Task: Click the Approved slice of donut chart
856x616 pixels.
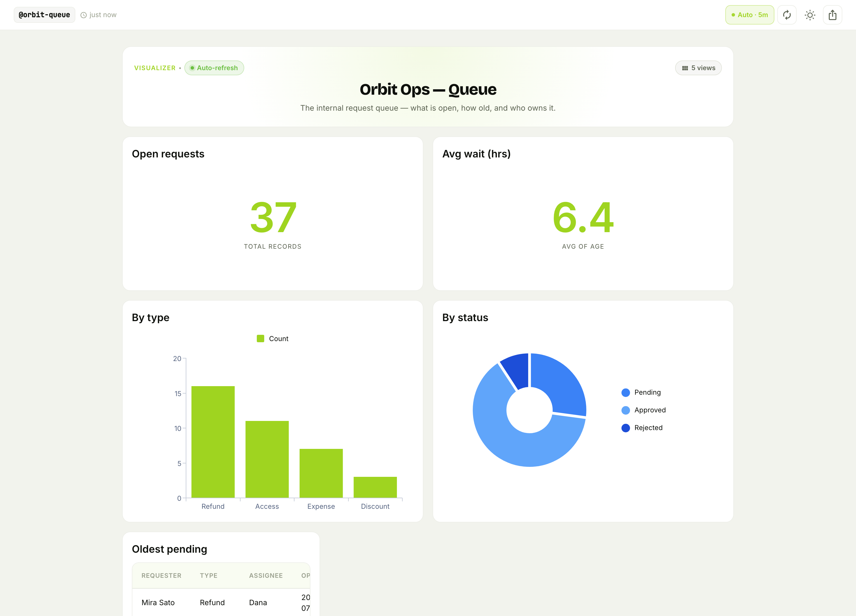Action: click(510, 445)
